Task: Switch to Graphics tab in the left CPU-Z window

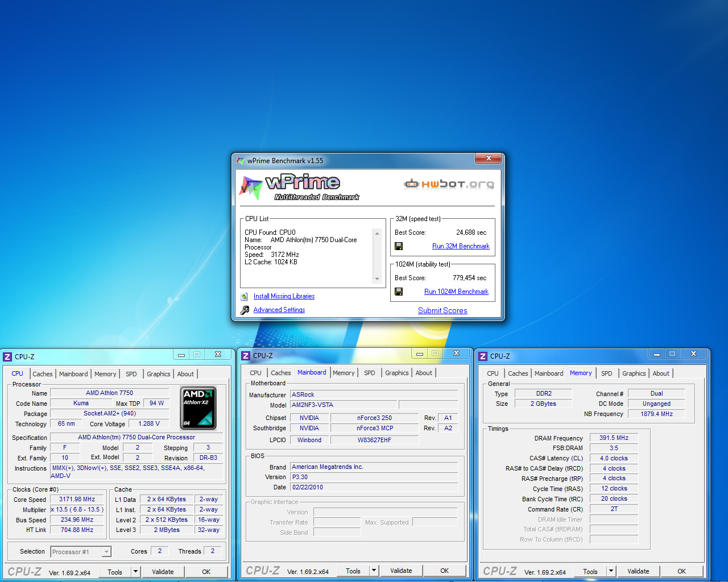Action: click(x=159, y=374)
